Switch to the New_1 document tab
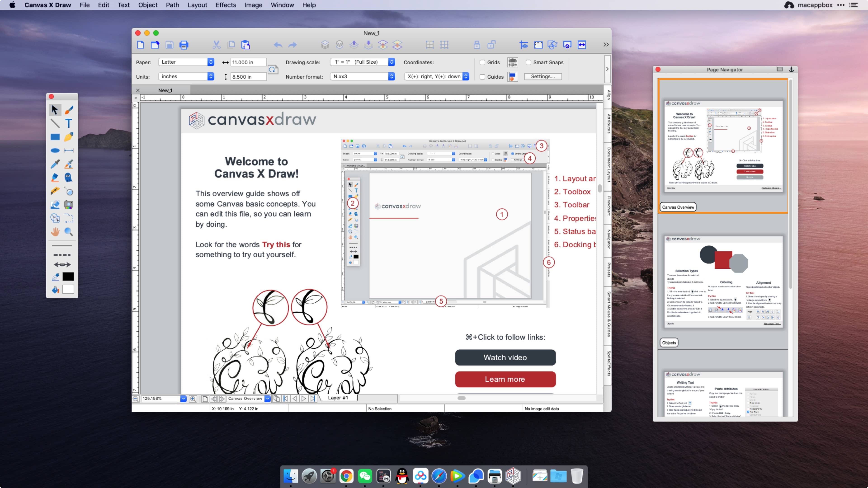The height and width of the screenshot is (488, 868). tap(165, 90)
